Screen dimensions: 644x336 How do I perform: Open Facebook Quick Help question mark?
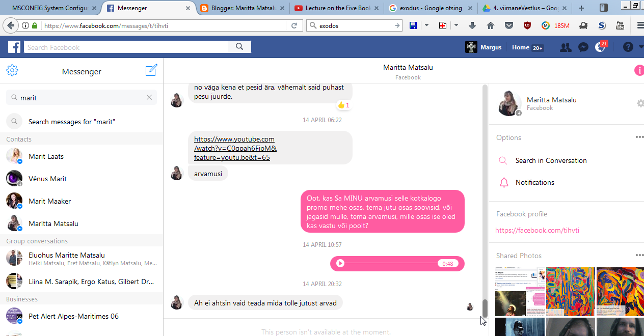coord(628,47)
